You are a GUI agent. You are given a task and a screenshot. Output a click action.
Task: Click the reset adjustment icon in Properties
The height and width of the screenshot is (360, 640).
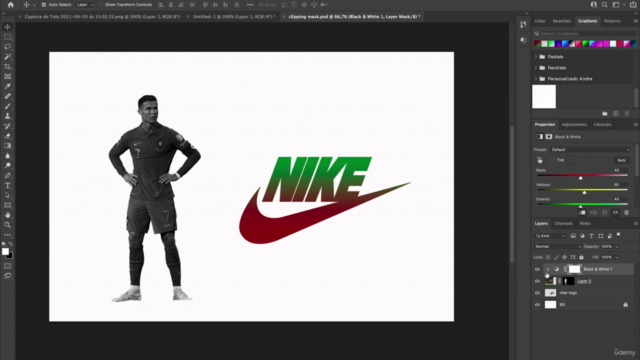click(x=604, y=213)
